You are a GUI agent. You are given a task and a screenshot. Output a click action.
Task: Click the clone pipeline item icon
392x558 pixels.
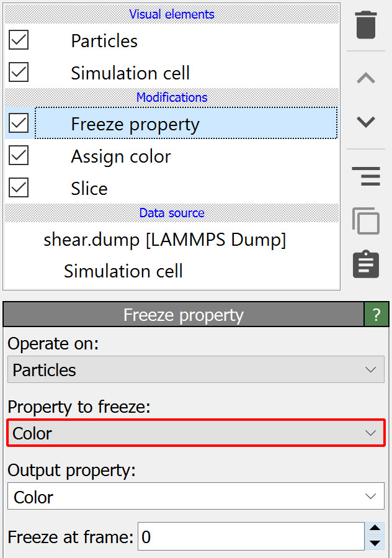(x=366, y=221)
